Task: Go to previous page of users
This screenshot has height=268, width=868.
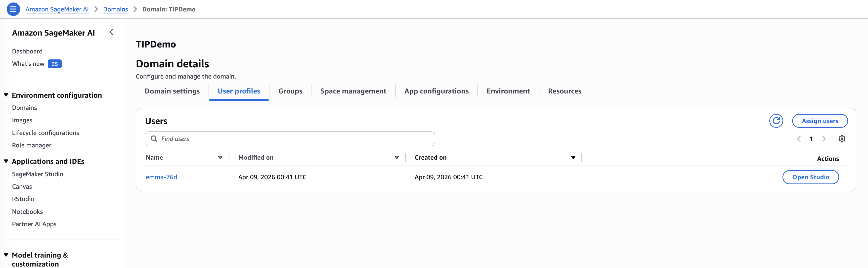Action: (799, 139)
